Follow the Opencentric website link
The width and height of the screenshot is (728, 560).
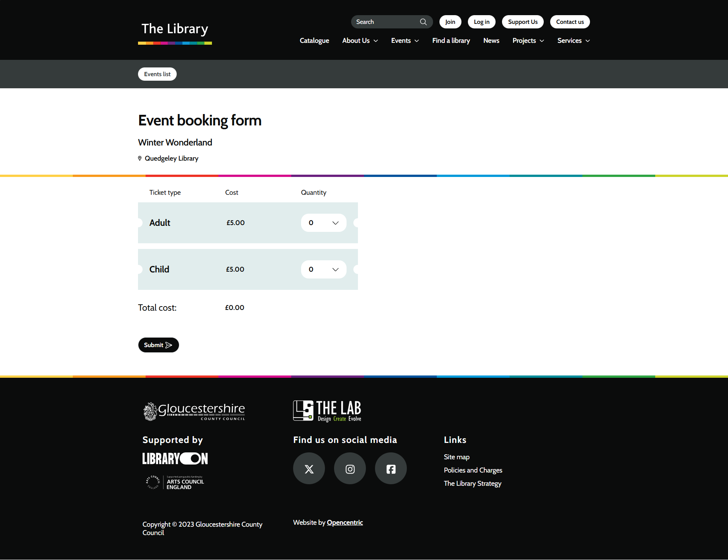click(x=345, y=522)
